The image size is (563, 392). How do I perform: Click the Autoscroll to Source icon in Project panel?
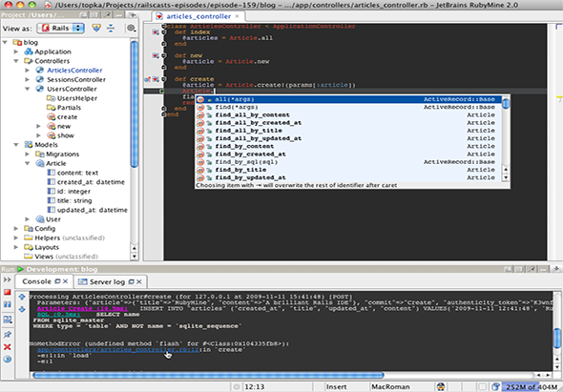tap(96, 28)
